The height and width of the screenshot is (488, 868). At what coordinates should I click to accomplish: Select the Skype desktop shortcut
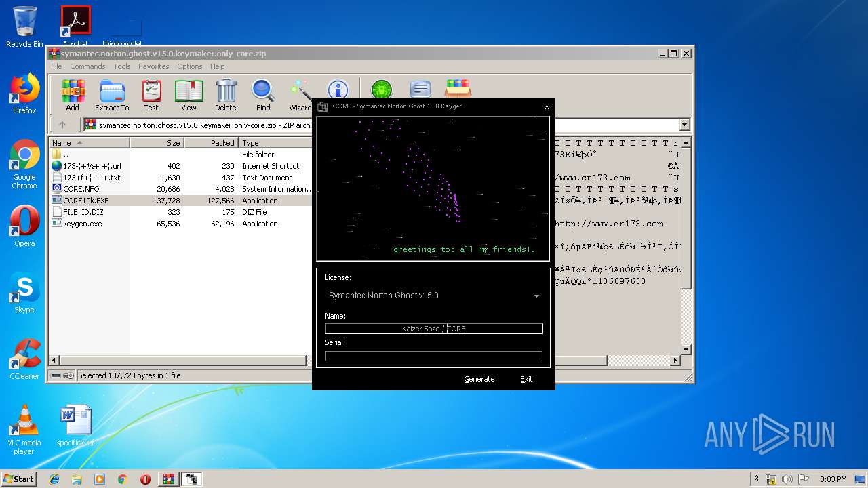click(x=24, y=293)
